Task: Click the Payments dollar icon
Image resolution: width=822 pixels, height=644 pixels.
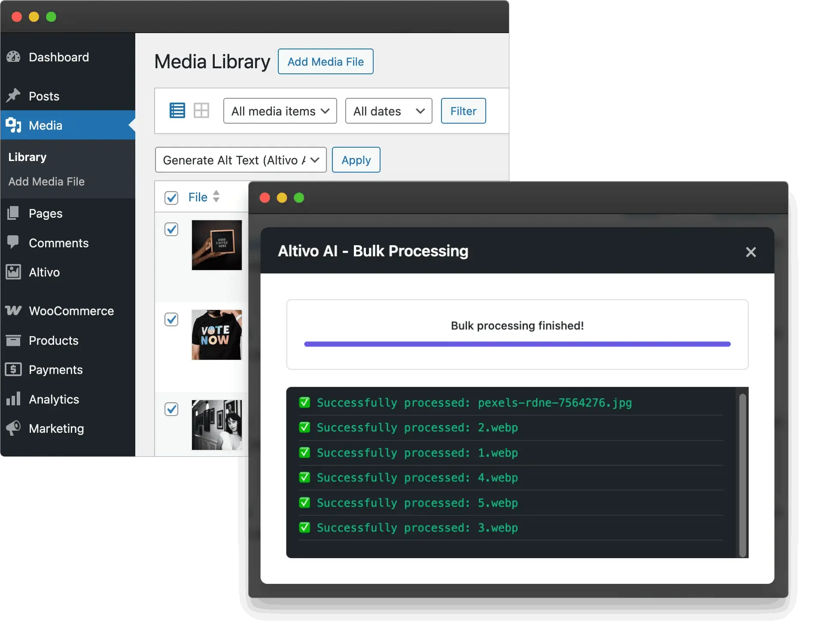Action: pos(13,369)
